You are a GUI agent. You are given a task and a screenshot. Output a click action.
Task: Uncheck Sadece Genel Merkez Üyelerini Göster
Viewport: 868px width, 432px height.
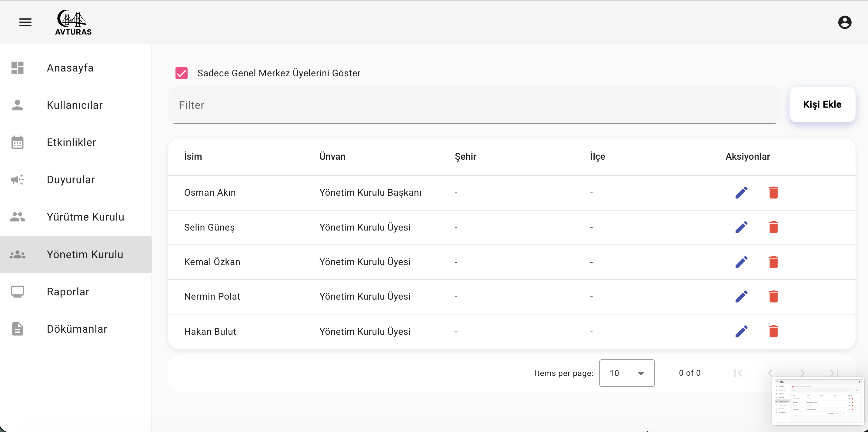(x=181, y=73)
